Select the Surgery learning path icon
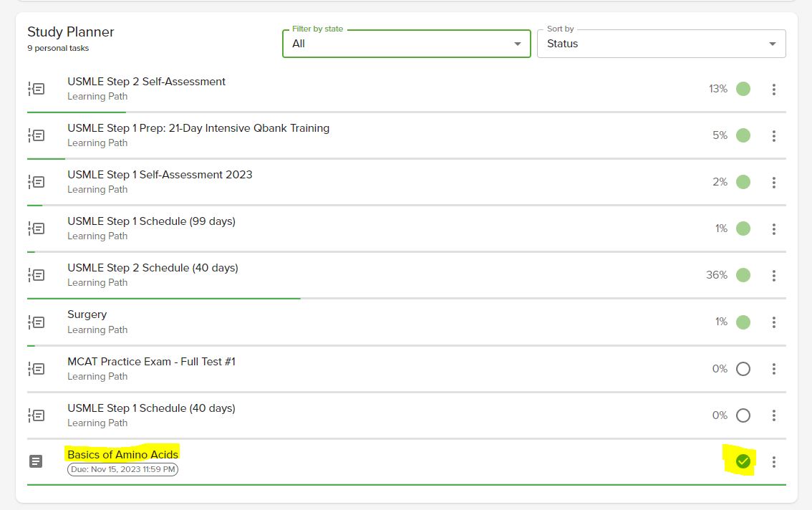 pos(37,322)
